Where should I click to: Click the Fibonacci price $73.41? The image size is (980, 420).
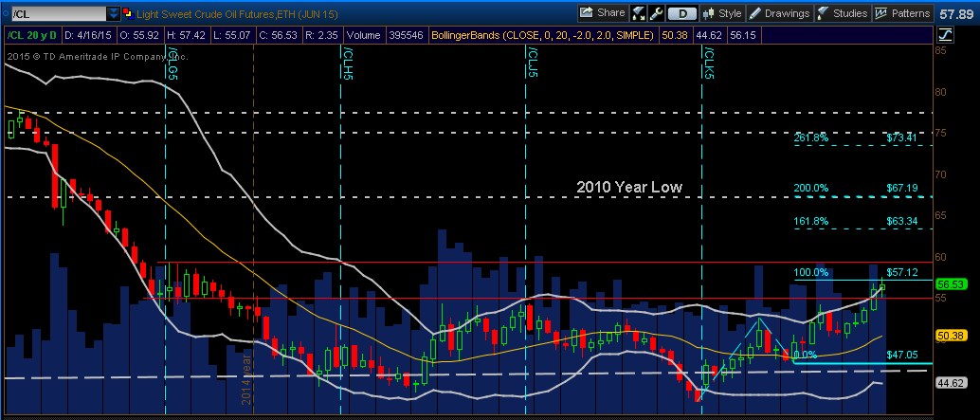(901, 137)
